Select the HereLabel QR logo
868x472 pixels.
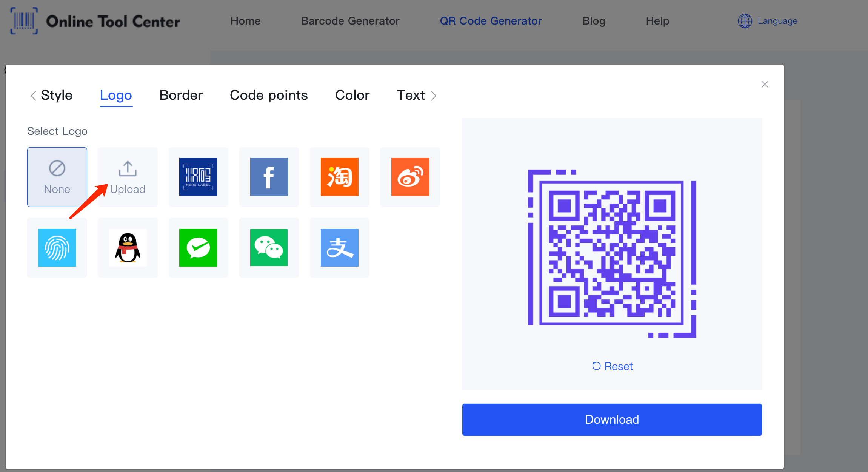tap(199, 176)
